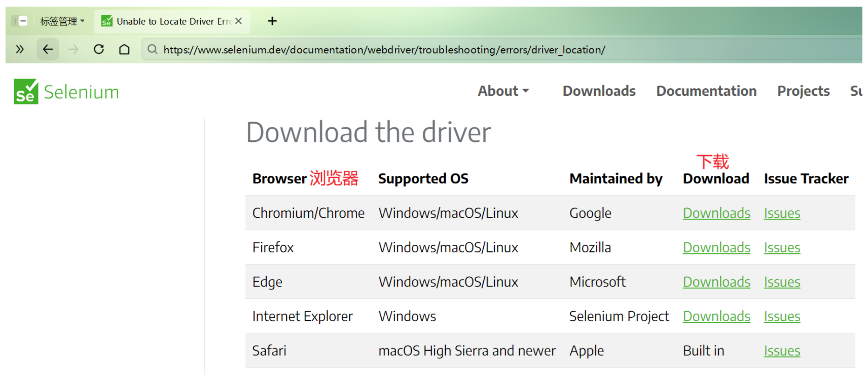Go back using the left arrow icon
This screenshot has height=375, width=868.
[x=48, y=49]
